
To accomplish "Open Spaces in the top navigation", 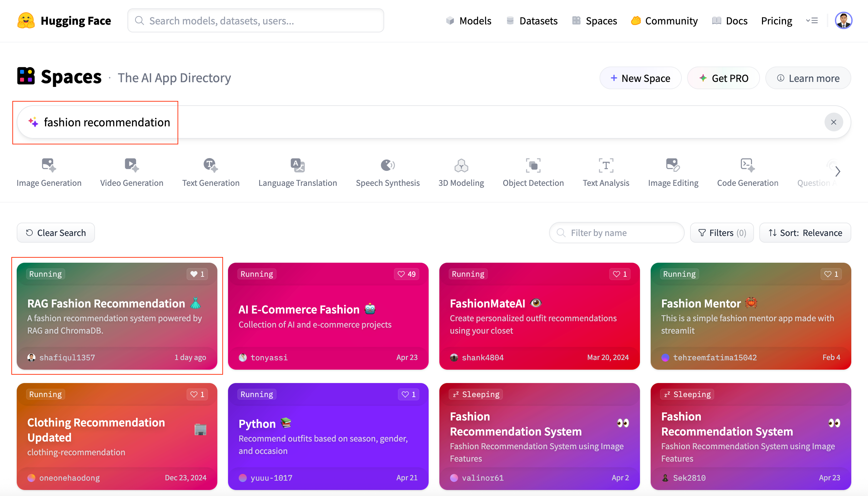I will (x=594, y=21).
